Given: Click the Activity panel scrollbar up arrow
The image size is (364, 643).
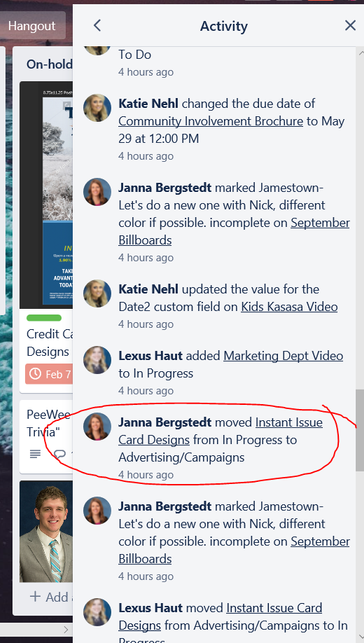Looking at the screenshot, I should [360, 52].
